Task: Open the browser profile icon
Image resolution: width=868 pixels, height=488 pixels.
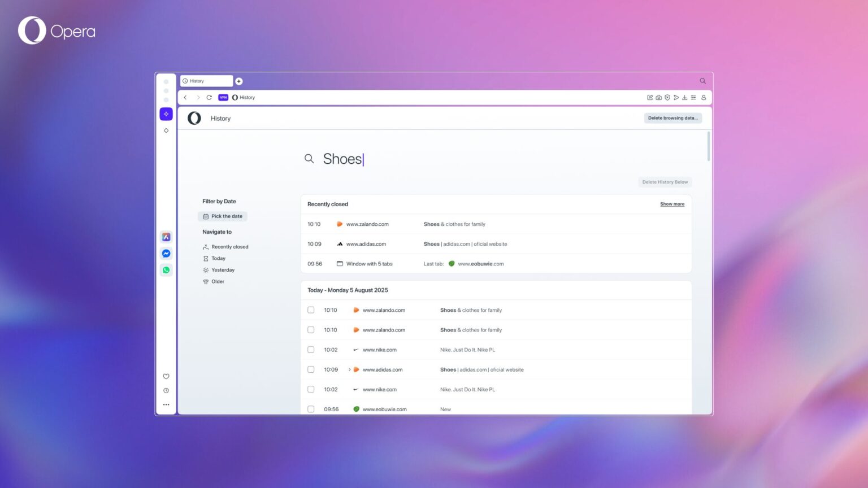Action: tap(704, 97)
